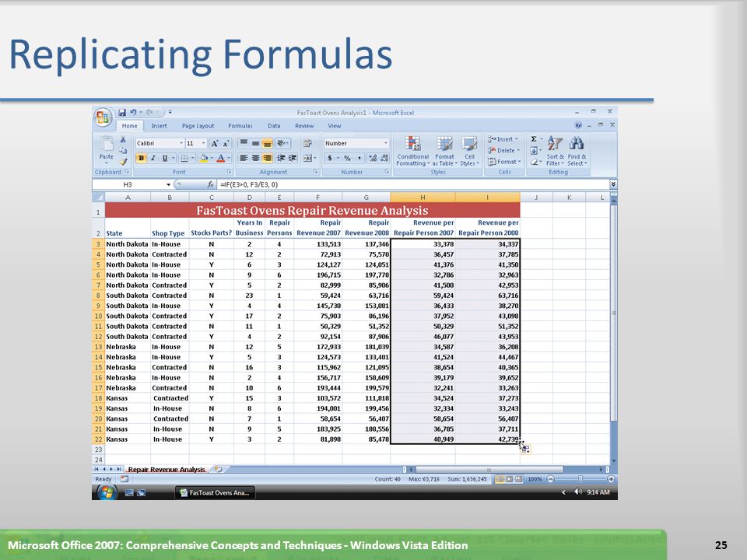Image resolution: width=747 pixels, height=560 pixels.
Task: Click the volume speaker icon in system tray
Action: [578, 492]
